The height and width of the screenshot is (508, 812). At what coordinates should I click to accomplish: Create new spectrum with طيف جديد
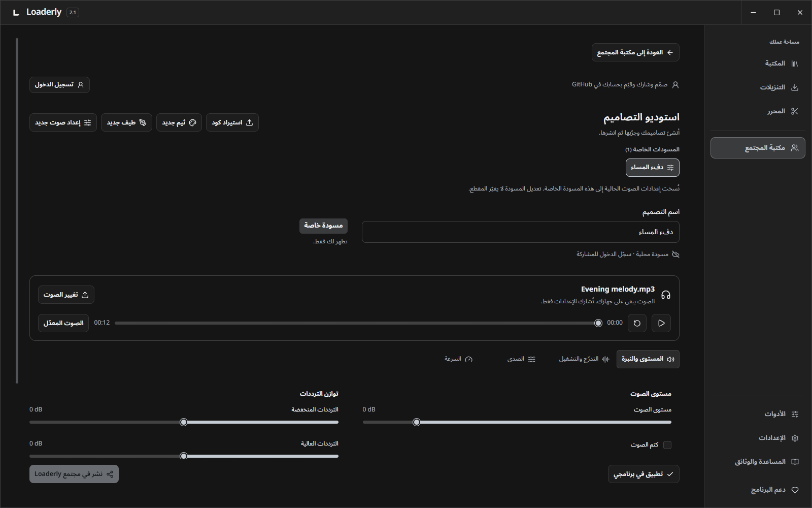(x=126, y=122)
